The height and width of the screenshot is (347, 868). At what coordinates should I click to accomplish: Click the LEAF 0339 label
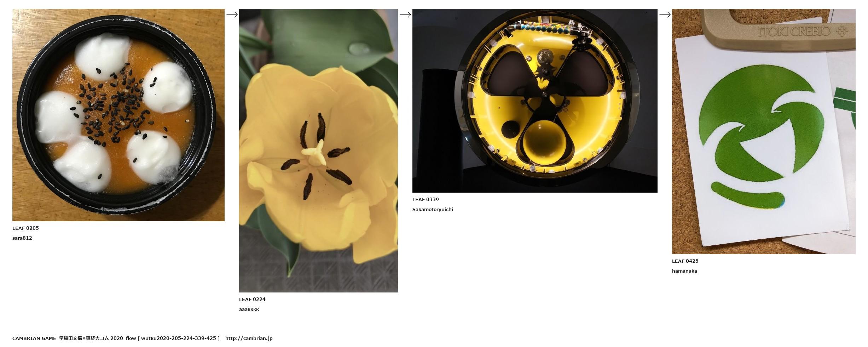[426, 199]
